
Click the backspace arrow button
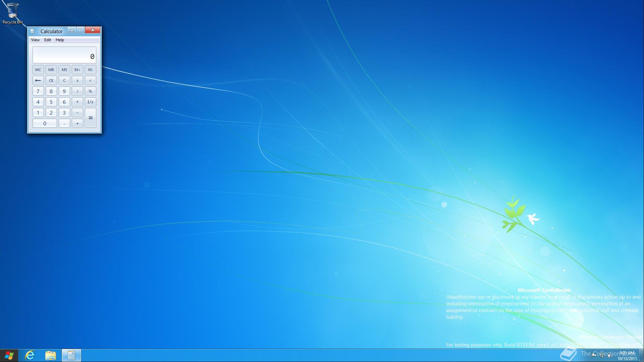[x=38, y=80]
